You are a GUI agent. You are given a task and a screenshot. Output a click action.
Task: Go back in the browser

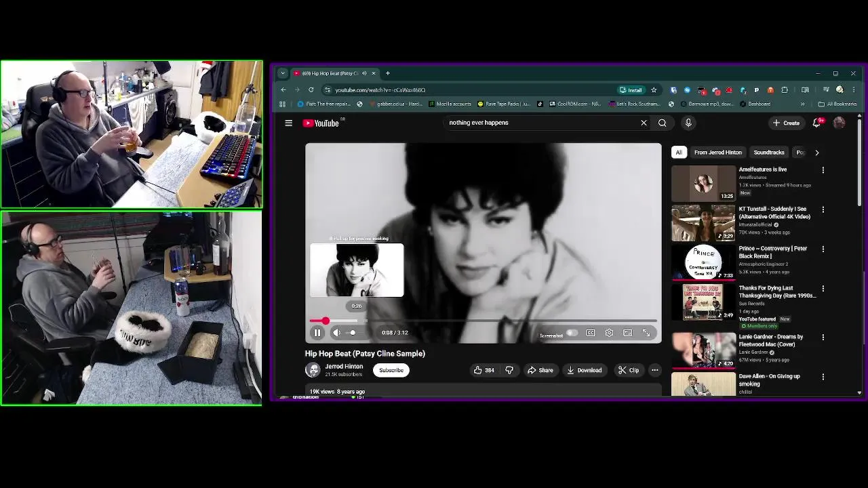click(283, 89)
